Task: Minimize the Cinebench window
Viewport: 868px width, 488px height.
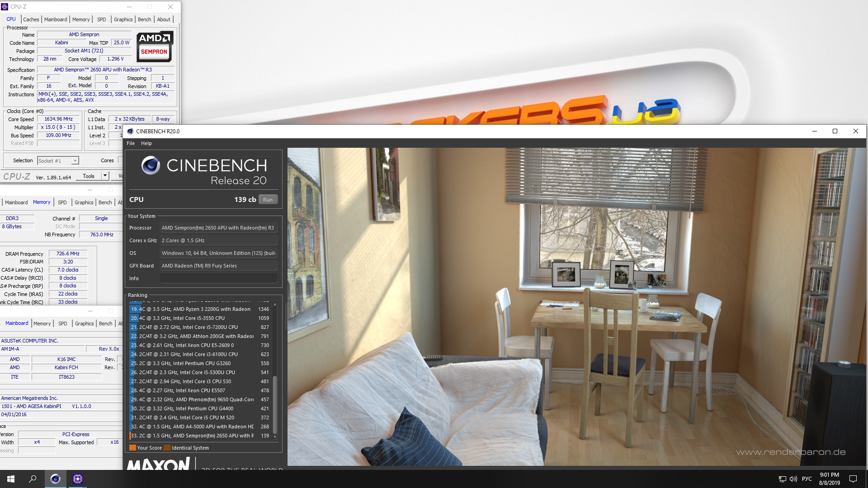Action: pyautogui.click(x=814, y=131)
